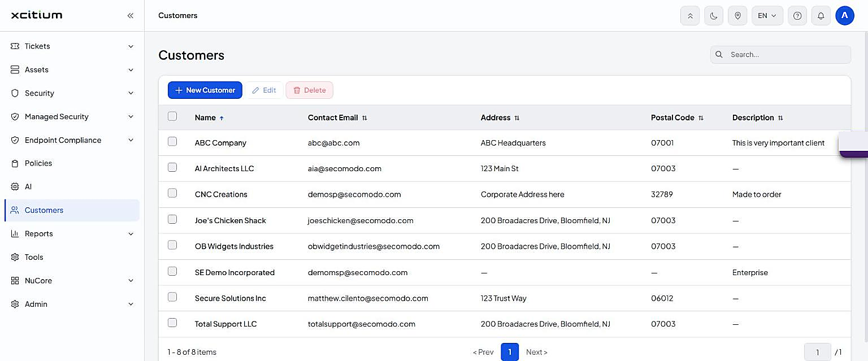
Task: Click the AI chip icon in the sidebar
Action: pyautogui.click(x=15, y=186)
